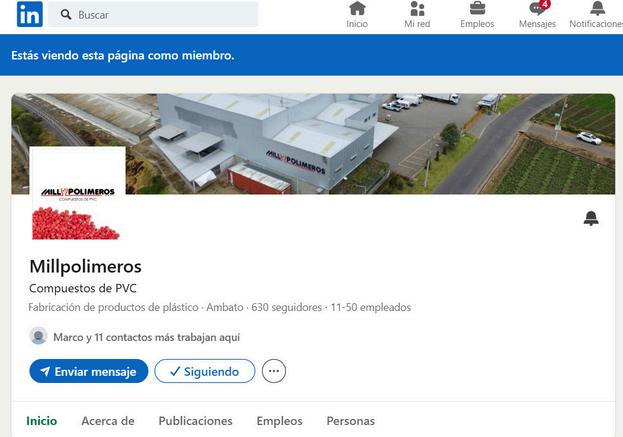Open Mensajes with unread badge
The height and width of the screenshot is (437, 623).
tap(538, 15)
